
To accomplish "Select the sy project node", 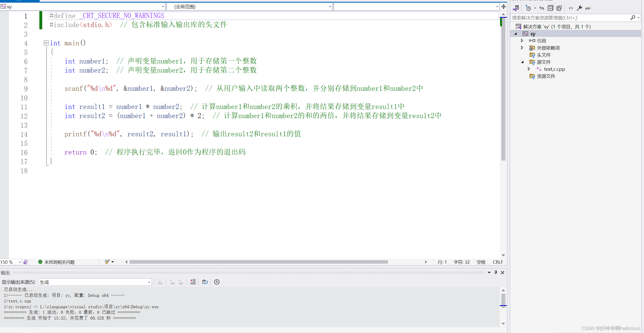I will 532,34.
